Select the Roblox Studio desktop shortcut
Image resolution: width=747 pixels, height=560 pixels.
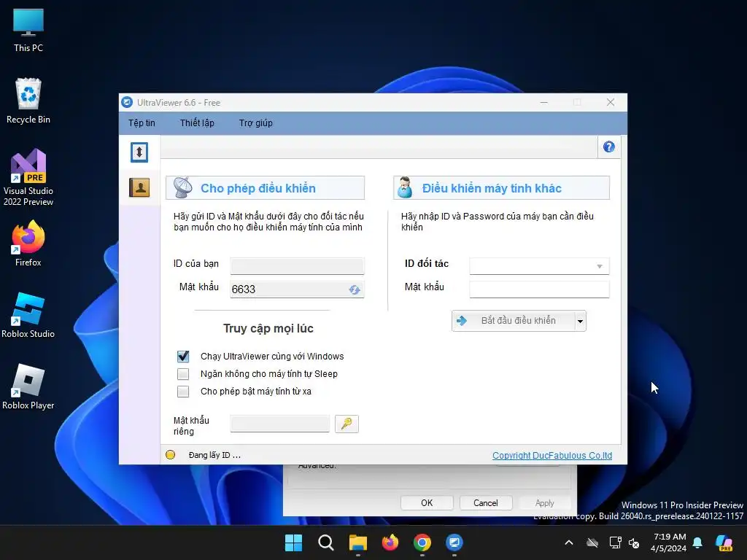[x=28, y=315]
